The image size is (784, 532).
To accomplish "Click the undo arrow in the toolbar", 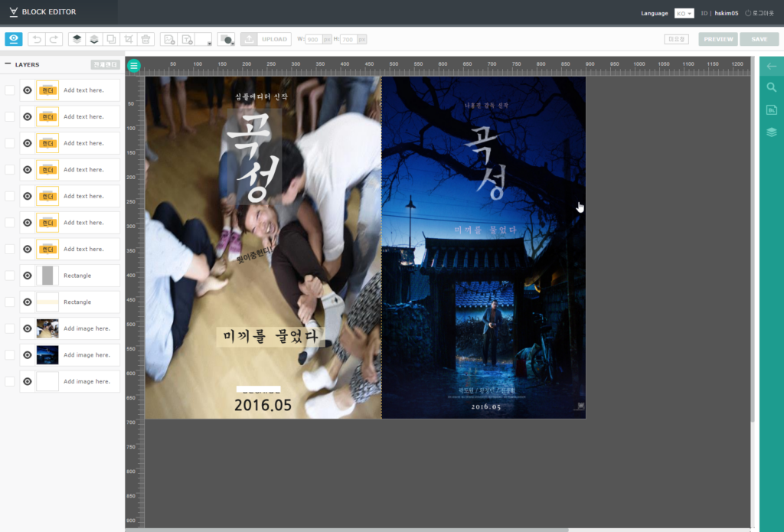I will [x=37, y=39].
